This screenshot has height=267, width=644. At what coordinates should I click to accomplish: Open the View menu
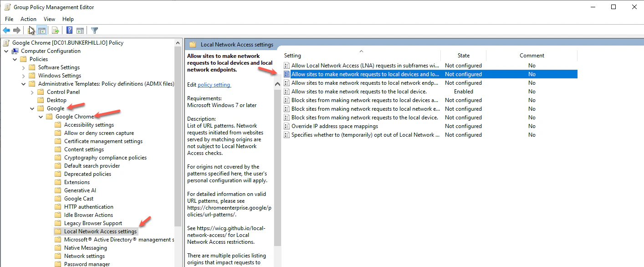point(49,19)
